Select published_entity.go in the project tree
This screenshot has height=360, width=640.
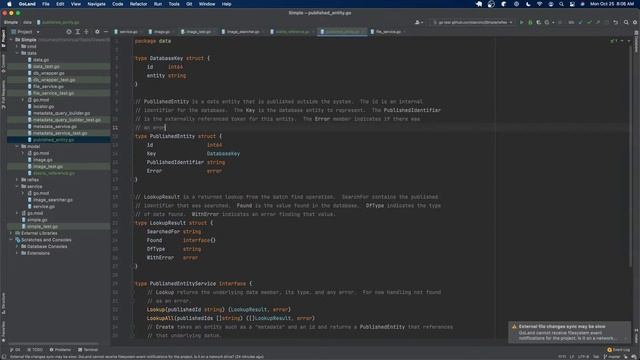point(53,140)
